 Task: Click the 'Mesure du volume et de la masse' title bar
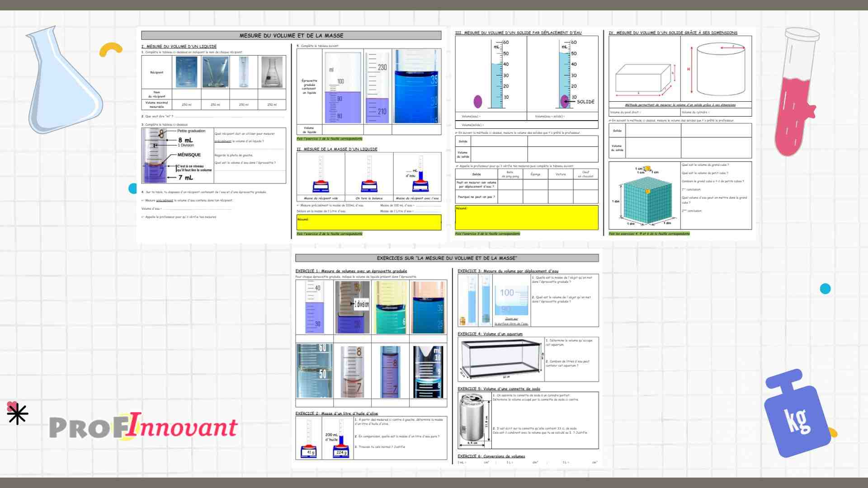coord(291,35)
